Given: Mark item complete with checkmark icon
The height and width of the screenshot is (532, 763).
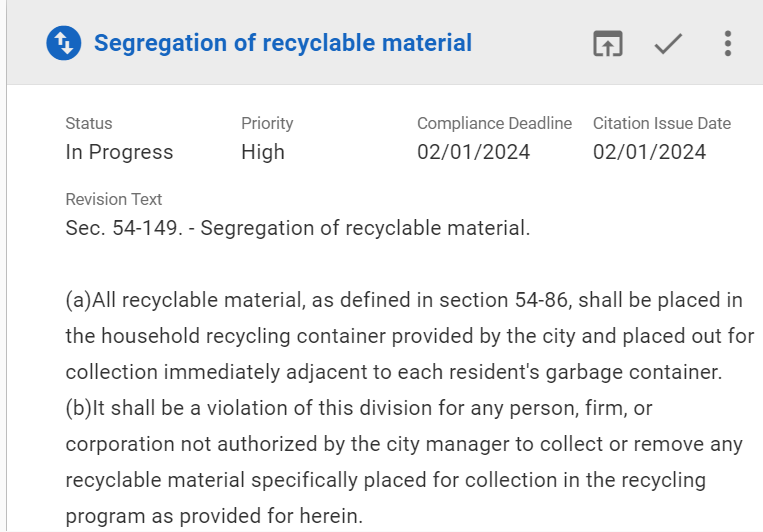Looking at the screenshot, I should pos(668,44).
